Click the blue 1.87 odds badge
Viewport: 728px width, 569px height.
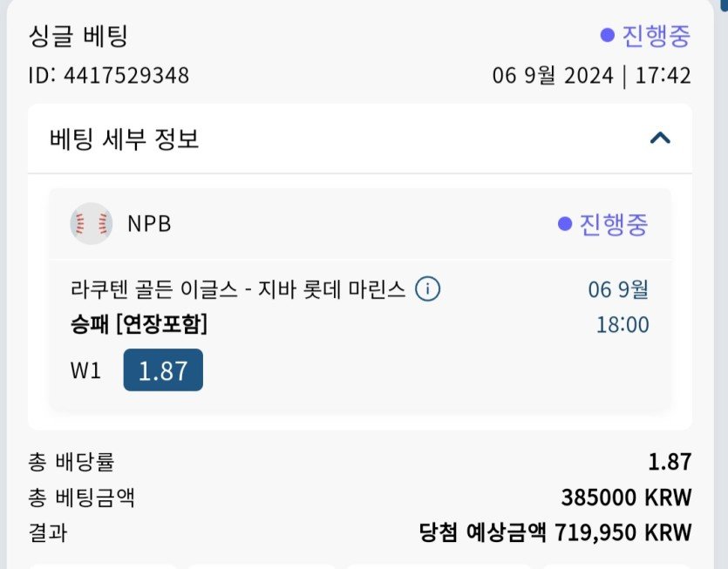163,370
